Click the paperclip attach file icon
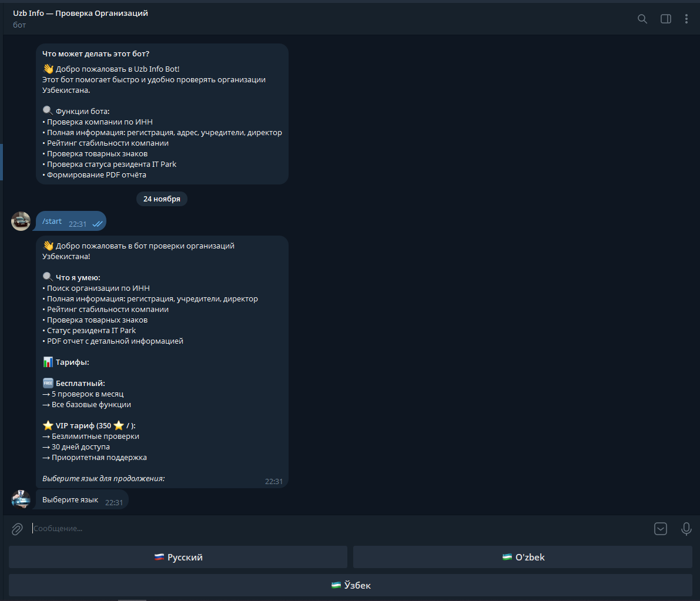This screenshot has height=601, width=700. (x=17, y=529)
